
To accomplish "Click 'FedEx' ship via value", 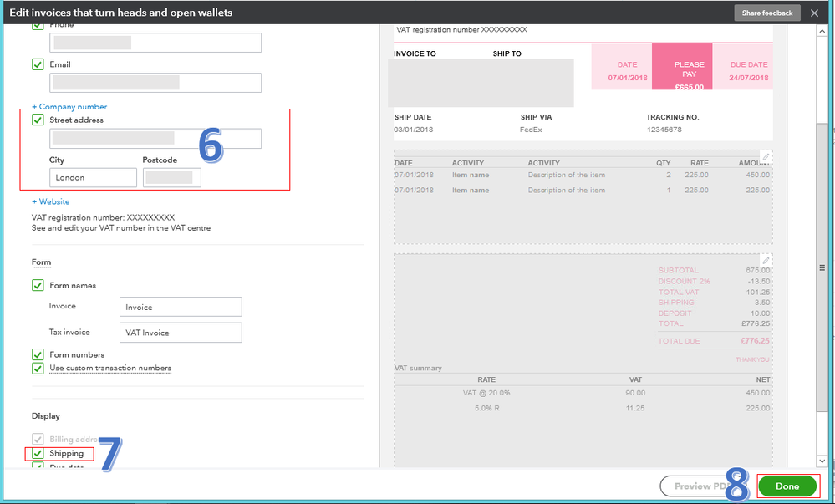I will pyautogui.click(x=531, y=130).
